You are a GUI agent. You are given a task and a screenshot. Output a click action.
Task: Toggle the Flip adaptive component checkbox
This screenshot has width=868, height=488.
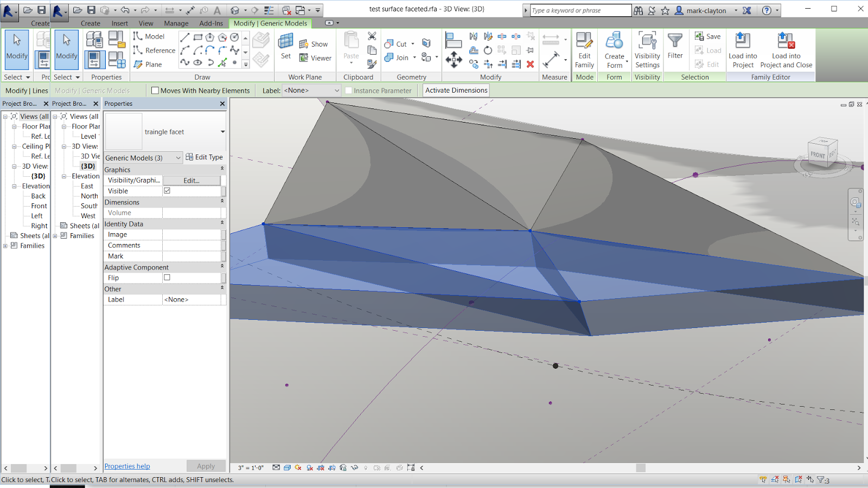[x=167, y=277]
